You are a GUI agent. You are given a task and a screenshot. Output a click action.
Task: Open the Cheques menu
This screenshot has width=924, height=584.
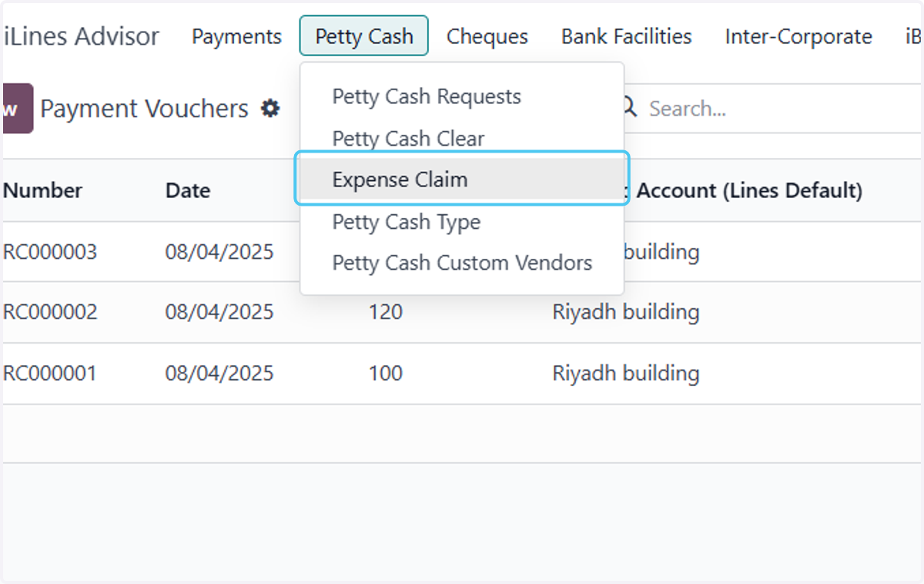[487, 36]
